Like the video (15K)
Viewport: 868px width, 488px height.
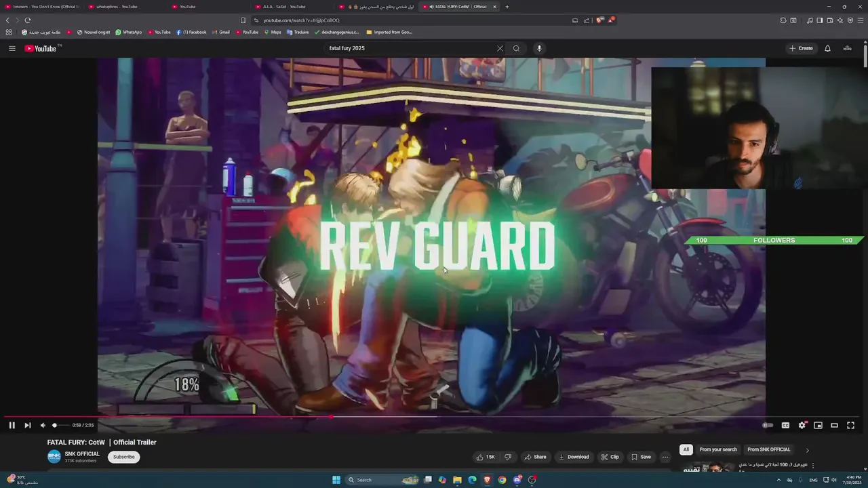pos(486,457)
